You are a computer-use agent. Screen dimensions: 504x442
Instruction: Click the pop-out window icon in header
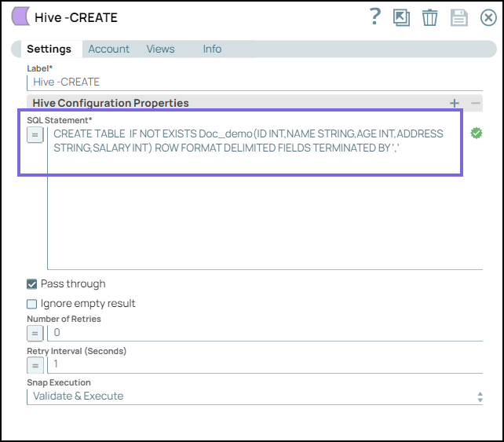pyautogui.click(x=402, y=18)
